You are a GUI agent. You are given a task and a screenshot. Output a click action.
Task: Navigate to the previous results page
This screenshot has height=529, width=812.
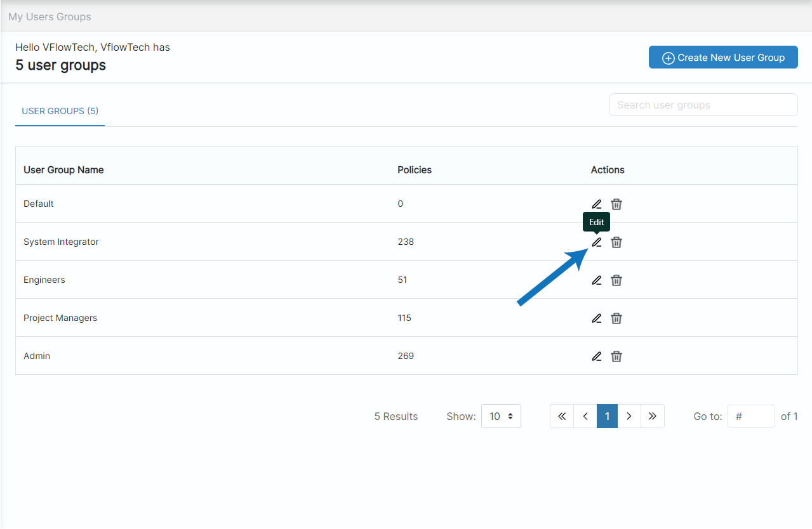click(585, 416)
